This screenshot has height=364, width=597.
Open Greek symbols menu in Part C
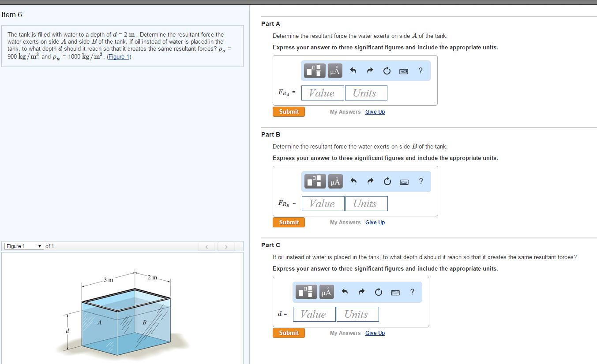point(326,292)
